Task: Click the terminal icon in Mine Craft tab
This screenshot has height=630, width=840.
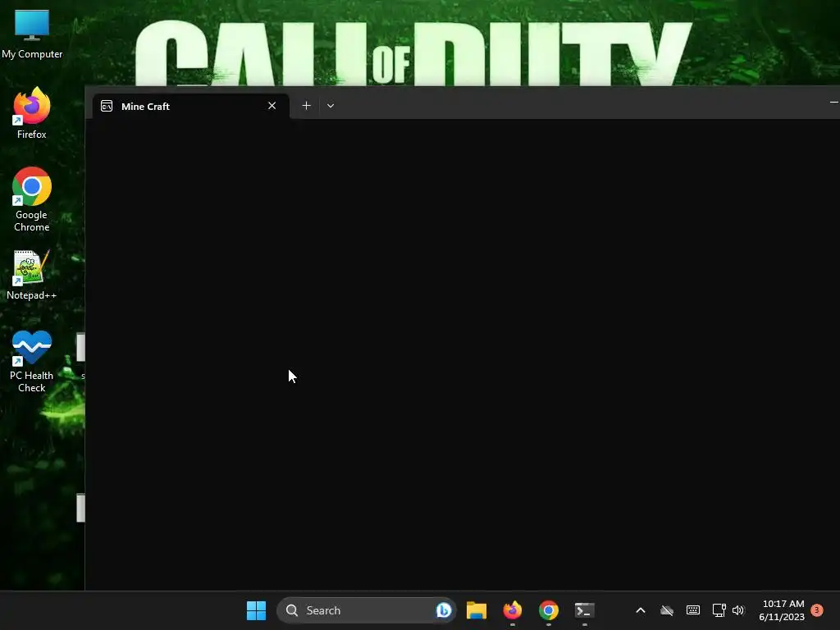Action: tap(107, 106)
